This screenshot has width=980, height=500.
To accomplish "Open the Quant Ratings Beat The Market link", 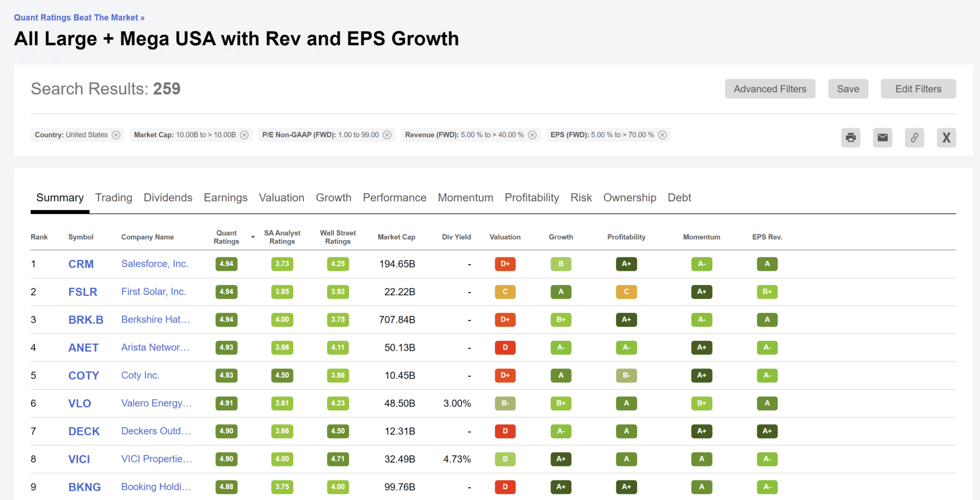I will coord(79,17).
